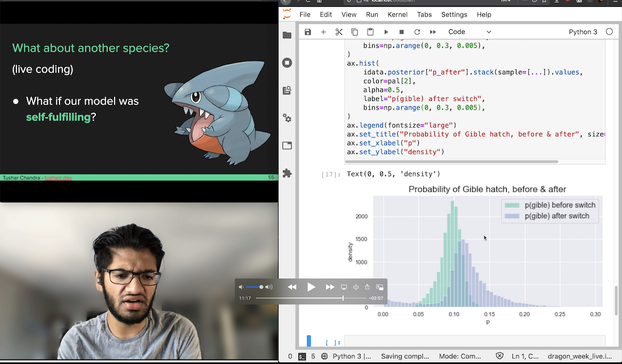
Task: Open the Kernel menu
Action: [397, 14]
